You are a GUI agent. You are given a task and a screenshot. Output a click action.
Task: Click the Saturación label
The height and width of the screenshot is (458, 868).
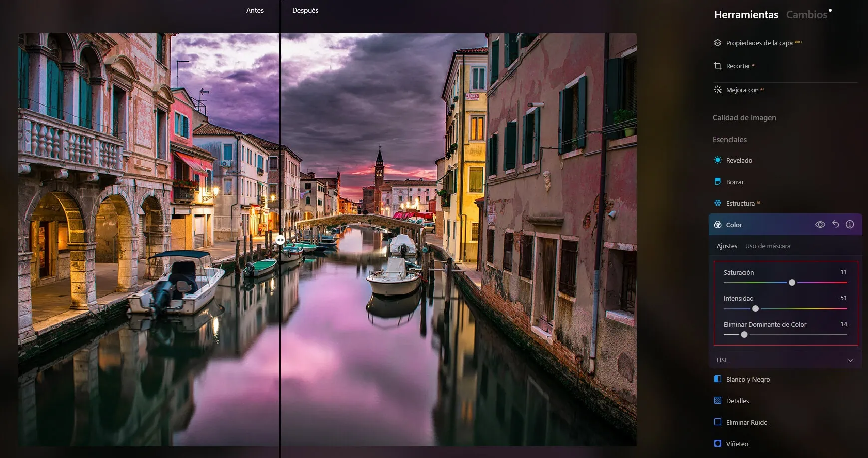click(x=739, y=272)
